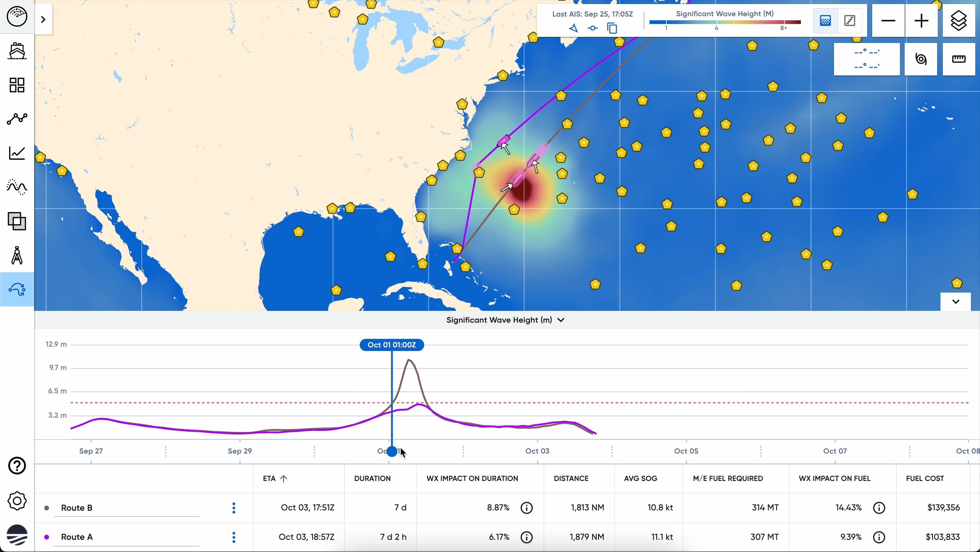Toggle stepped contour weather display
This screenshot has height=552, width=980.
point(850,21)
